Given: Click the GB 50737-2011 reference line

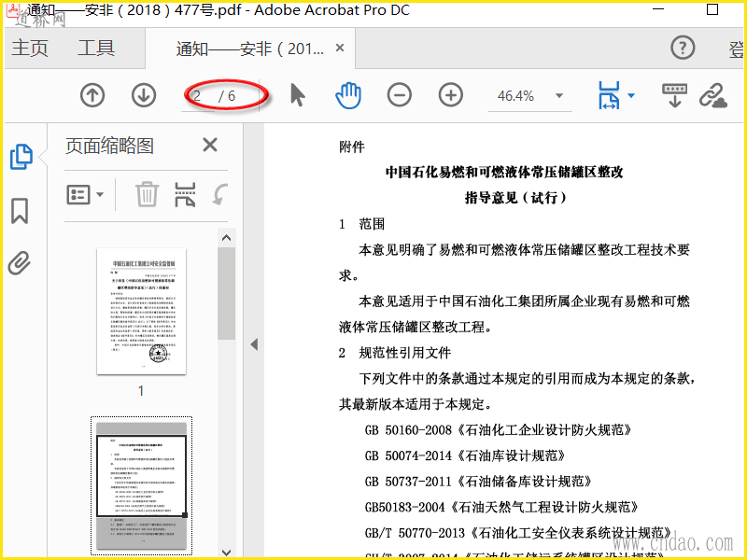Looking at the screenshot, I should [x=478, y=482].
